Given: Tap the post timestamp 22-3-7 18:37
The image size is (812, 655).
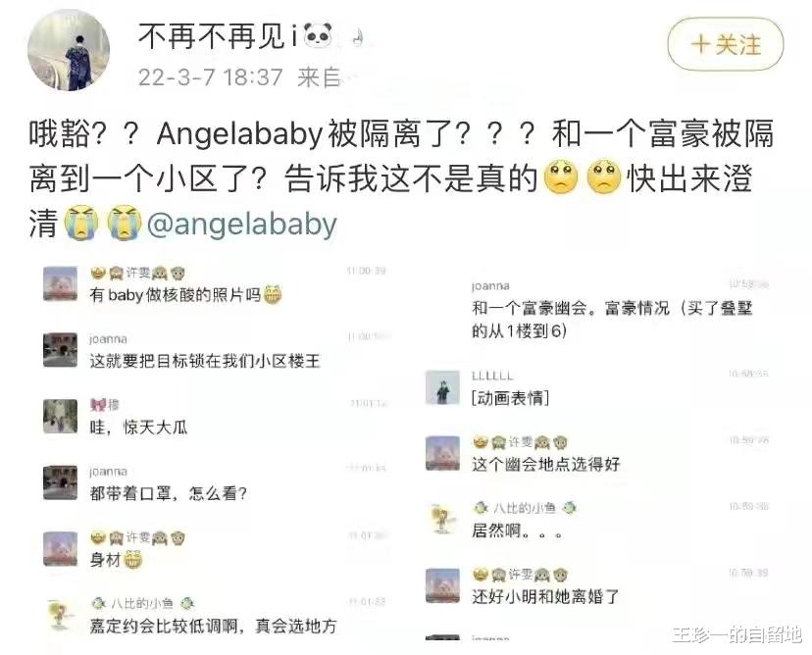Looking at the screenshot, I should [x=210, y=77].
